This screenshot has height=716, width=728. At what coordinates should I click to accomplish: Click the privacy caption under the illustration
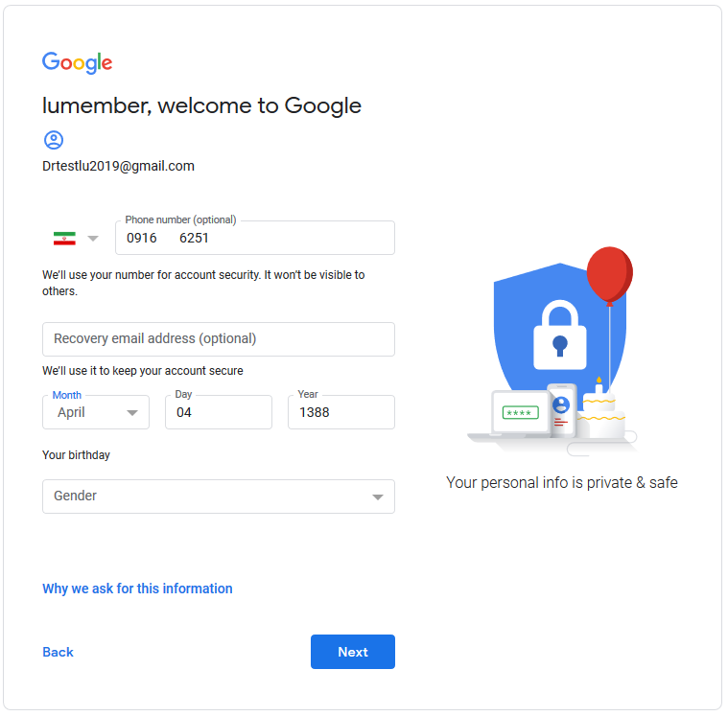tap(562, 482)
